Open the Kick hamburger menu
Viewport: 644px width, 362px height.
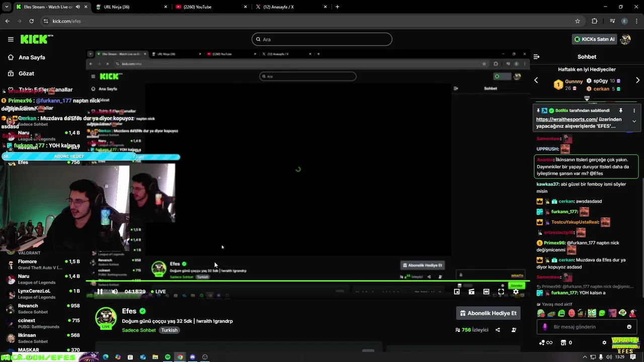click(x=11, y=39)
